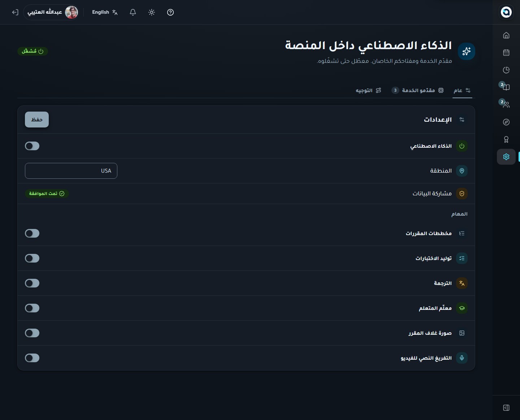Open the courses book icon
520x420 pixels.
coord(506,87)
